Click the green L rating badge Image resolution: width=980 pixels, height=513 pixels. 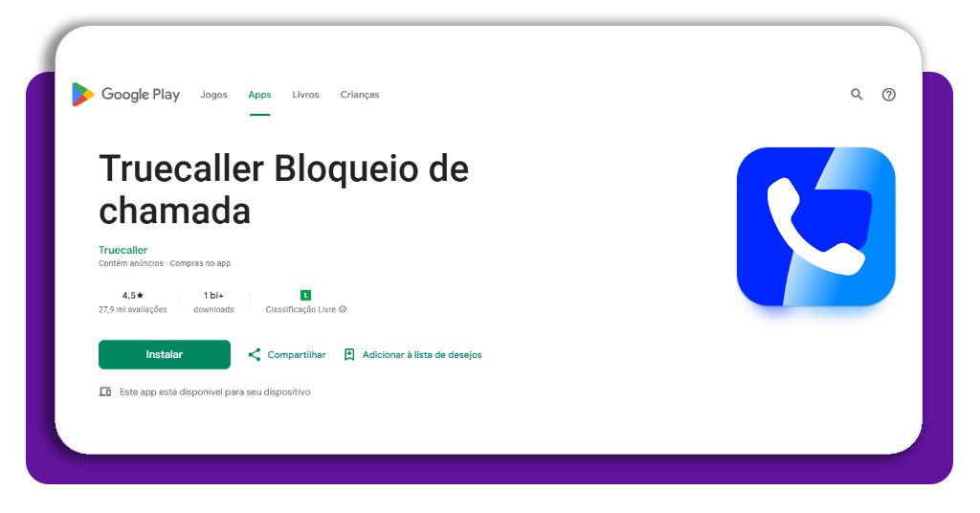[x=305, y=295]
